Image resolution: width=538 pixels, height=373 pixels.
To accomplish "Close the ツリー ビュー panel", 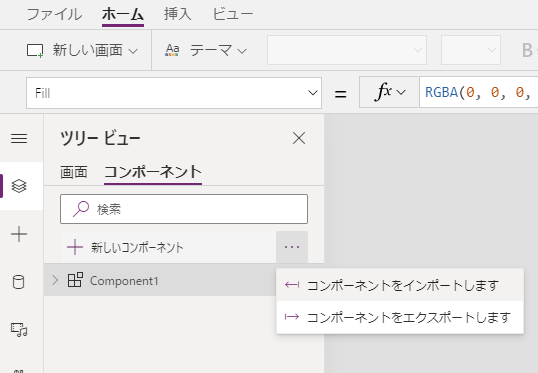I will [x=299, y=139].
